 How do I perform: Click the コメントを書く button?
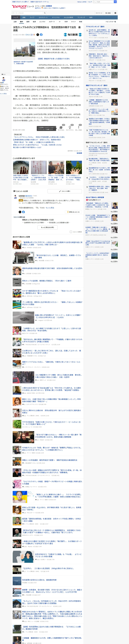pos(65,191)
